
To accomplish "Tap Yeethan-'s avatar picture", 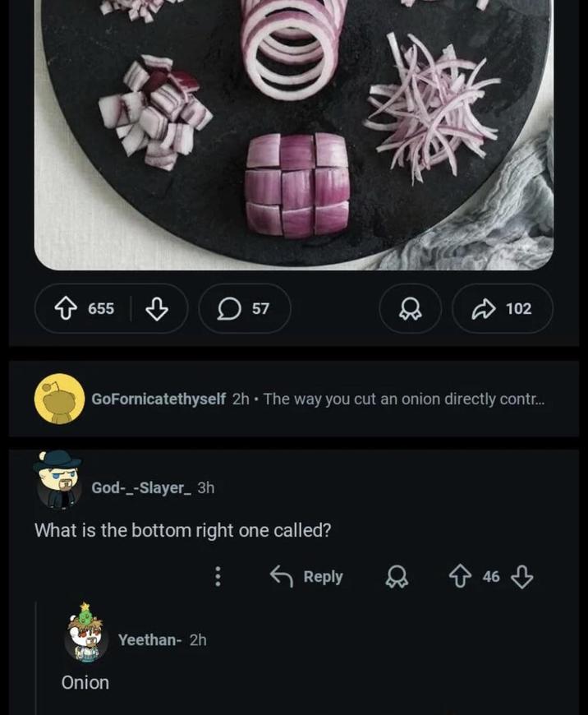I will (x=86, y=639).
